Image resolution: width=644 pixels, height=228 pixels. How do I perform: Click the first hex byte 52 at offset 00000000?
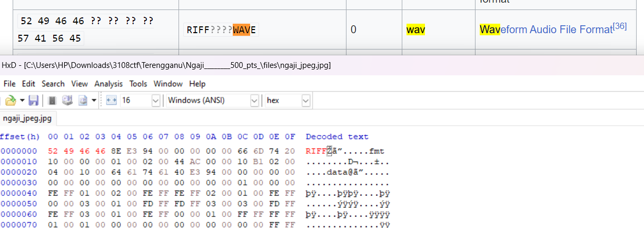(x=53, y=151)
